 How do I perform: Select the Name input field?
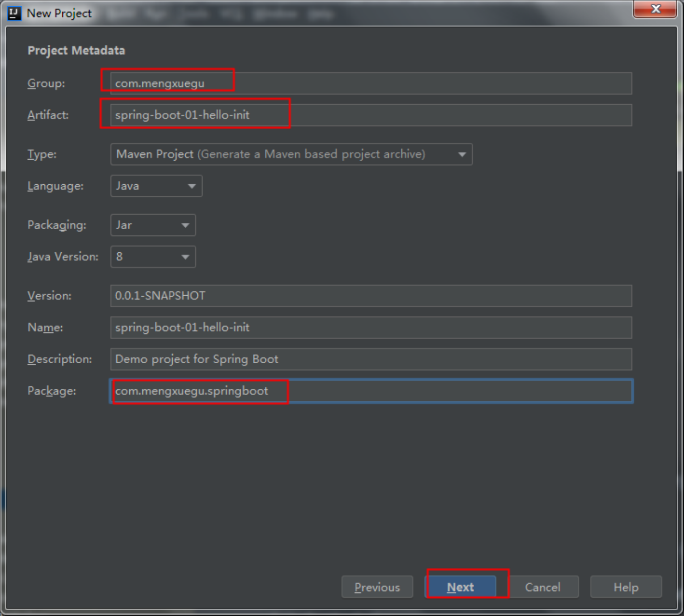pos(371,328)
